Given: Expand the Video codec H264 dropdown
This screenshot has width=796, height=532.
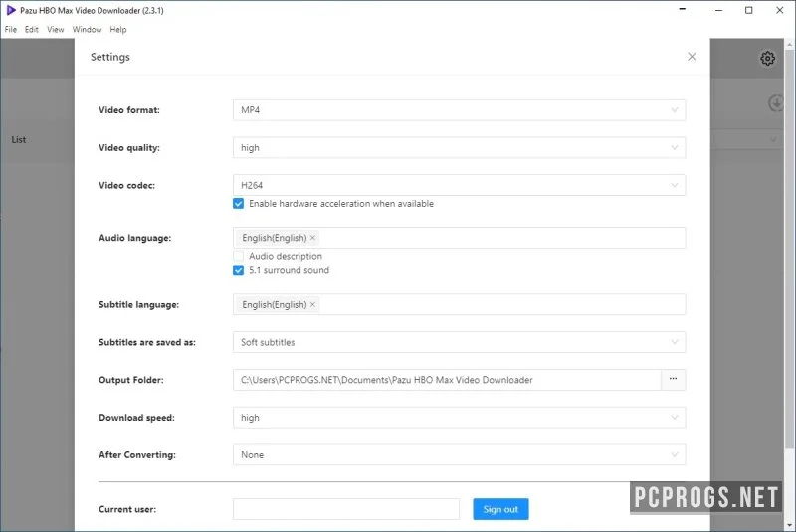Looking at the screenshot, I should pyautogui.click(x=459, y=185).
